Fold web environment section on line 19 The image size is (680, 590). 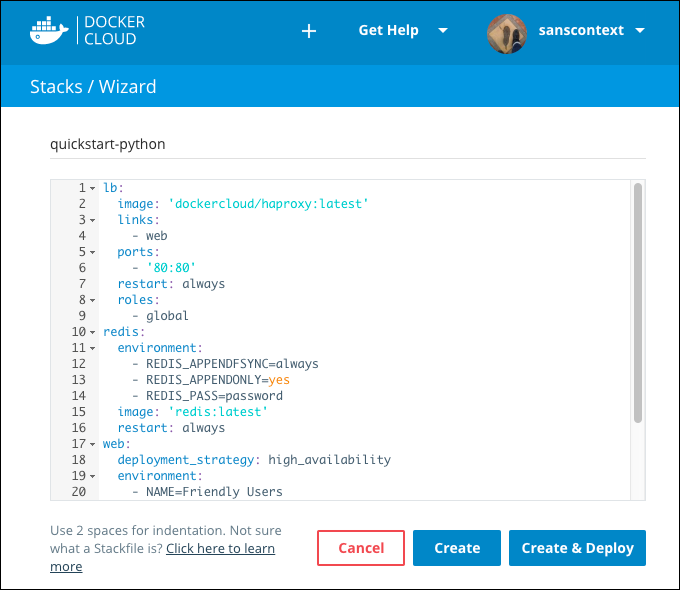coord(93,476)
